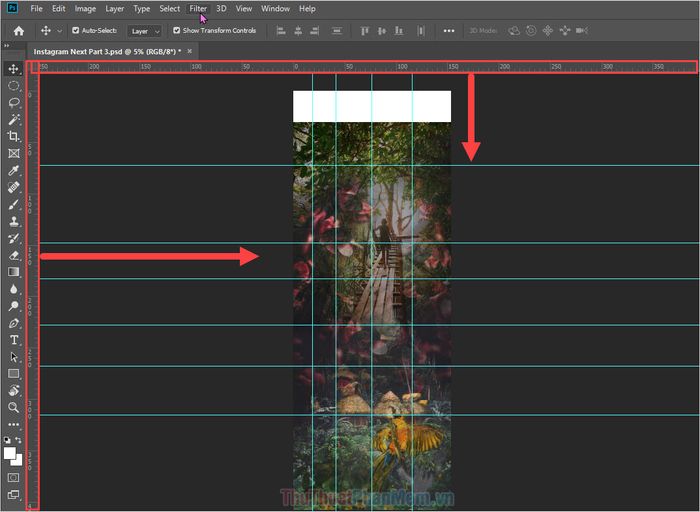
Task: Open the Edit Toolbar three-dots button
Action: point(13,424)
